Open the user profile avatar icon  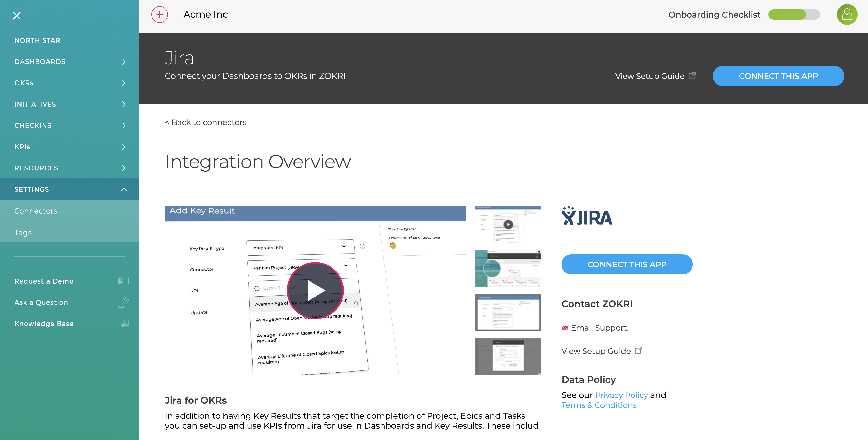pyautogui.click(x=847, y=15)
